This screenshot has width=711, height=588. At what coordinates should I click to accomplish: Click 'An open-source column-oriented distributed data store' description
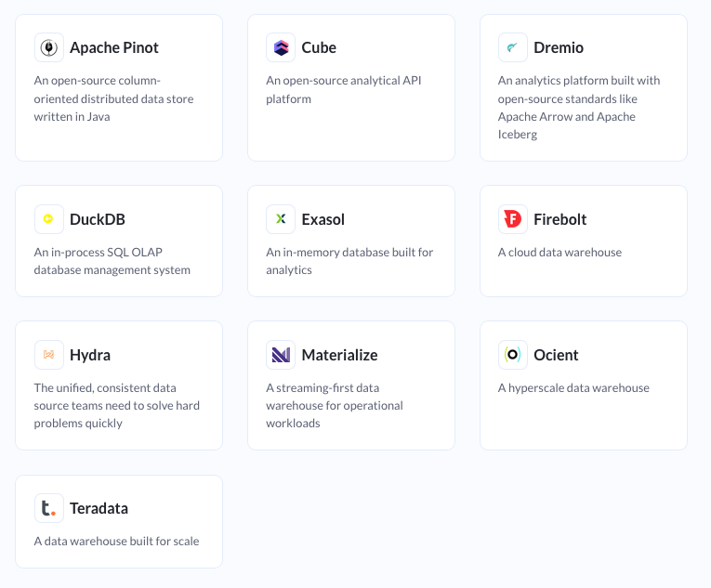[113, 98]
